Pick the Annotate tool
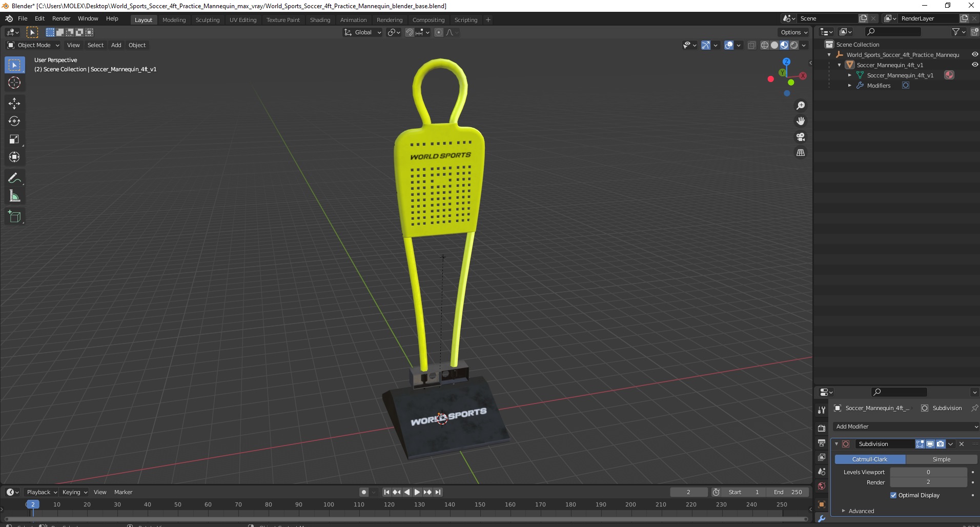Viewport: 980px width, 527px height. pos(14,178)
